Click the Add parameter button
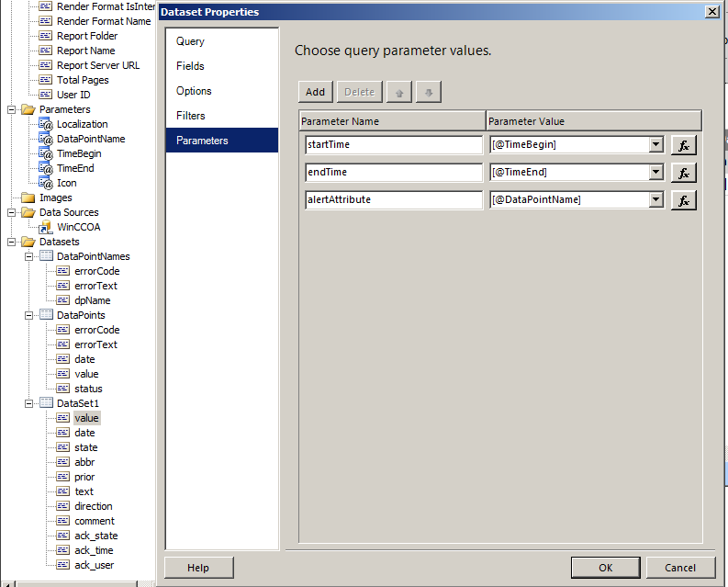The width and height of the screenshot is (728, 587). coord(315,92)
